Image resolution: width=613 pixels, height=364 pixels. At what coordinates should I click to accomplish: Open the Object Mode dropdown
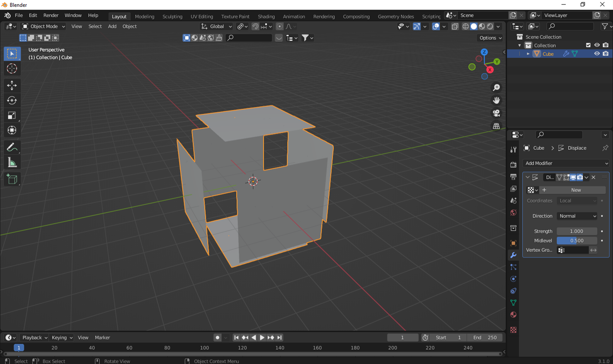click(x=43, y=27)
